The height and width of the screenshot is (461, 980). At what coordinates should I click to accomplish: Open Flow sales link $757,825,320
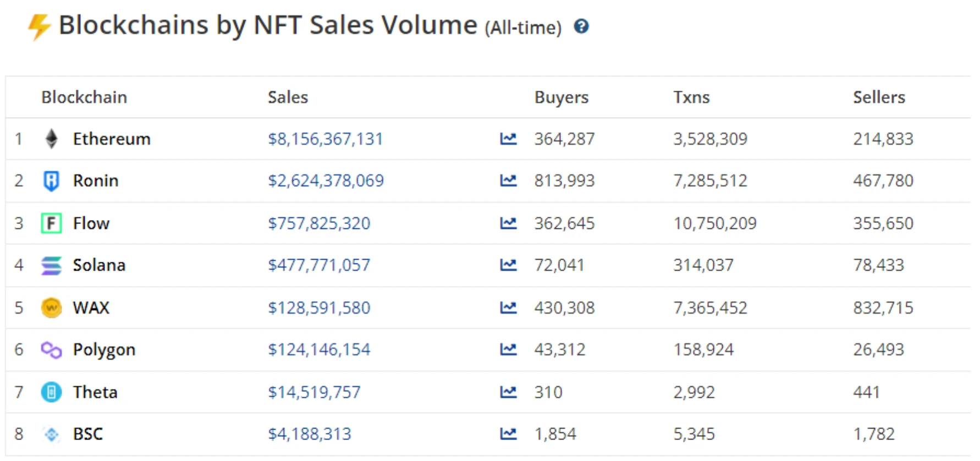coord(319,223)
